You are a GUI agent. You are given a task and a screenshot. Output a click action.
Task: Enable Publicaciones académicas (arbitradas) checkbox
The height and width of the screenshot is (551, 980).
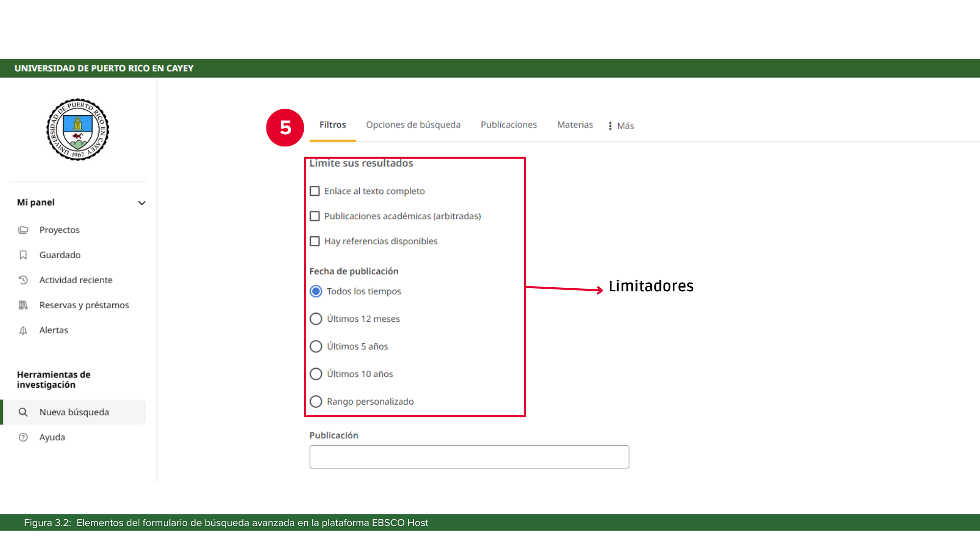(315, 216)
